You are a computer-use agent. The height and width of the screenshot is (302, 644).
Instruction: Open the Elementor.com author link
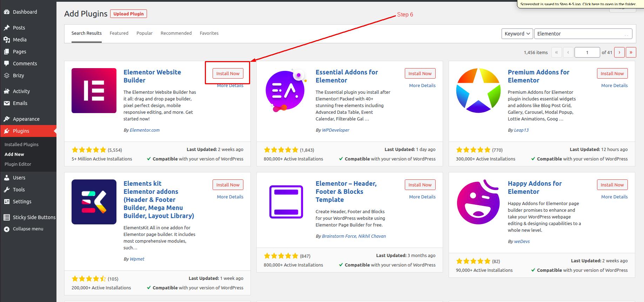click(145, 130)
